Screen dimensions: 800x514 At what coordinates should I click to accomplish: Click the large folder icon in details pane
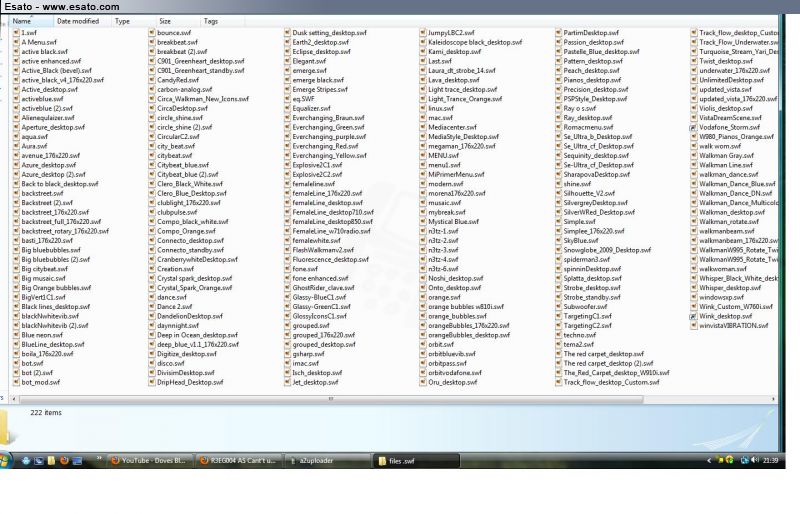(x=9, y=412)
